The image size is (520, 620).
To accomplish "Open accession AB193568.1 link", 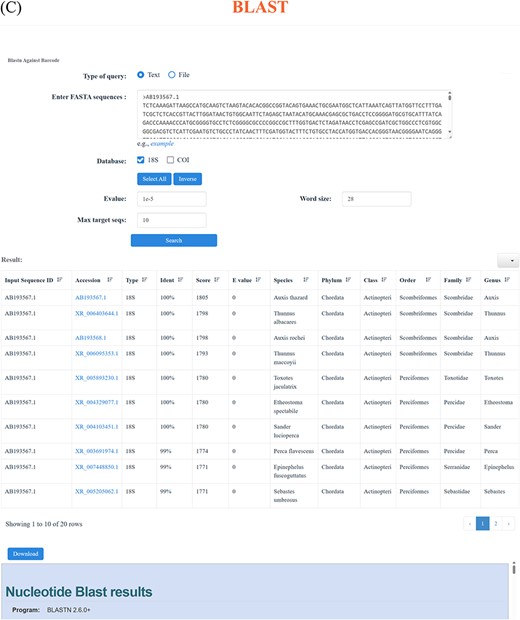I will point(91,338).
